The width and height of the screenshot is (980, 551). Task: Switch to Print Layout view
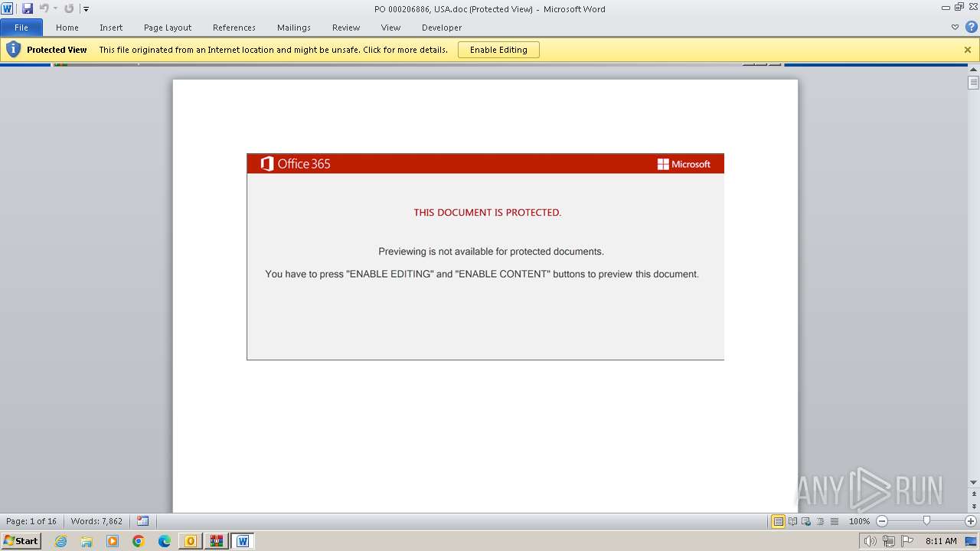[778, 521]
